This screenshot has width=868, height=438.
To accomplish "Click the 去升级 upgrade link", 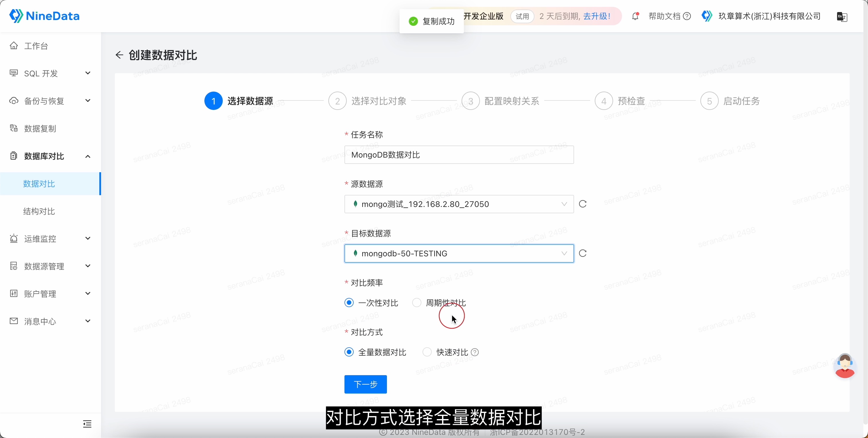I will tap(597, 16).
